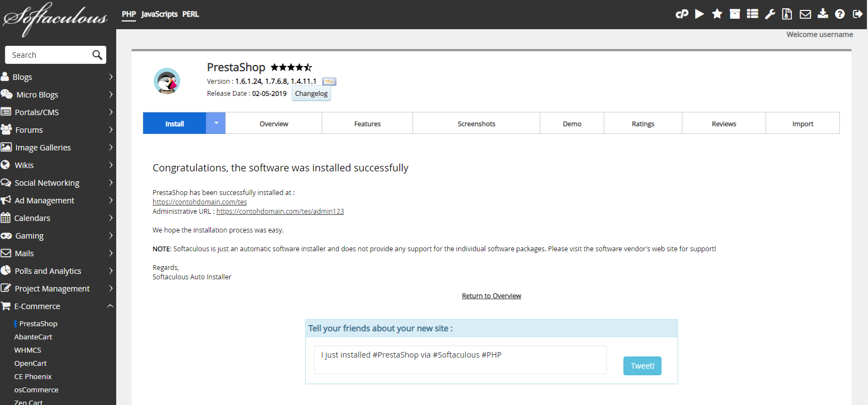Switch to the Screenshots tab

click(x=476, y=124)
